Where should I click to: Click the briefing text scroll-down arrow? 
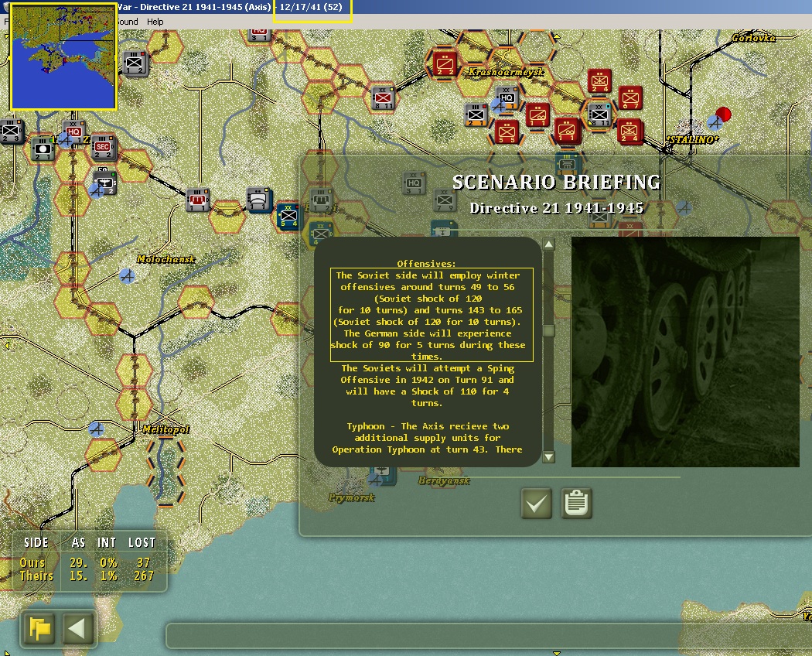tap(548, 456)
